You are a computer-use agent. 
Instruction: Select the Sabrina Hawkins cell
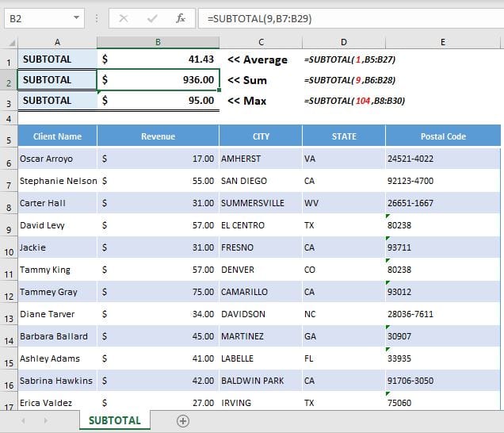(x=57, y=381)
